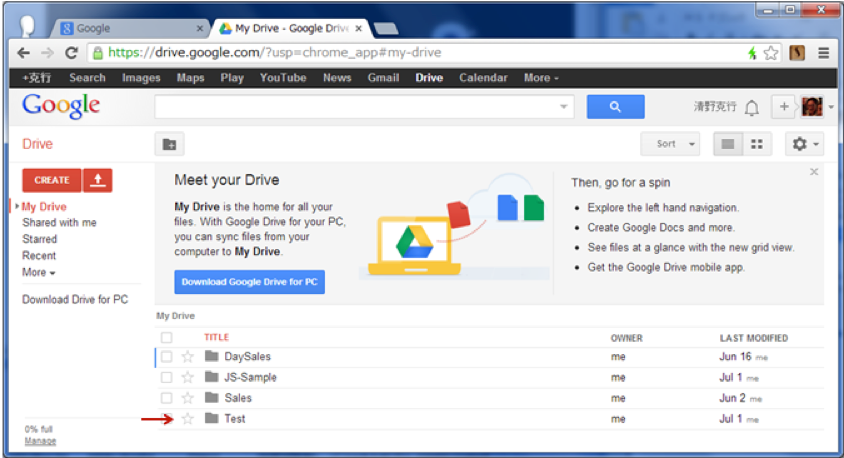Click the blue search magnifier button
Screen dimensions: 844x458
coord(615,107)
